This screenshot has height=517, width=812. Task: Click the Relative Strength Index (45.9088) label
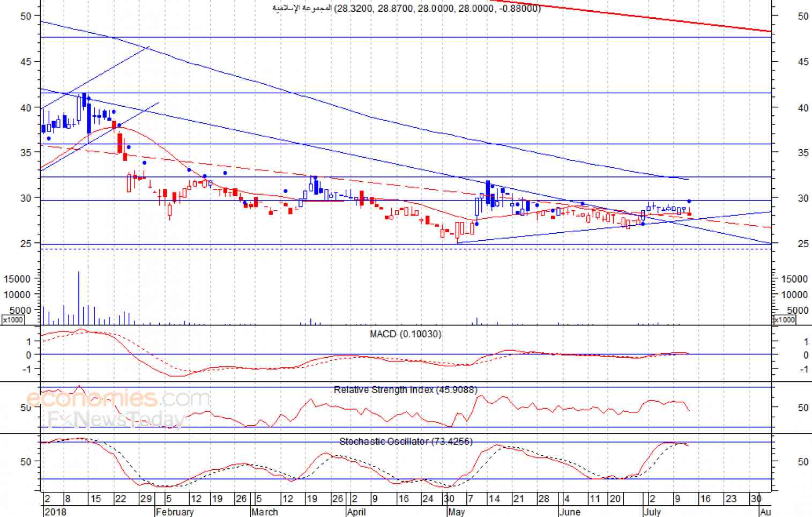click(405, 390)
